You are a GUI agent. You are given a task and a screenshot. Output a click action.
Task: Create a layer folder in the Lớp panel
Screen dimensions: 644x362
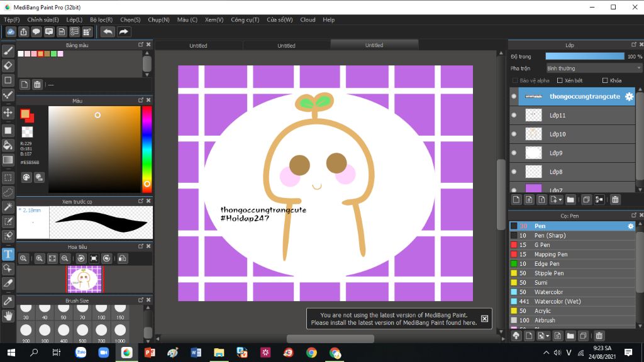point(570,200)
